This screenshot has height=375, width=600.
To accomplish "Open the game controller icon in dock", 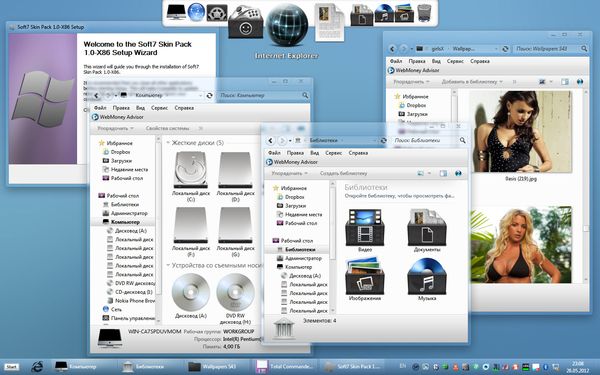I will point(245,23).
